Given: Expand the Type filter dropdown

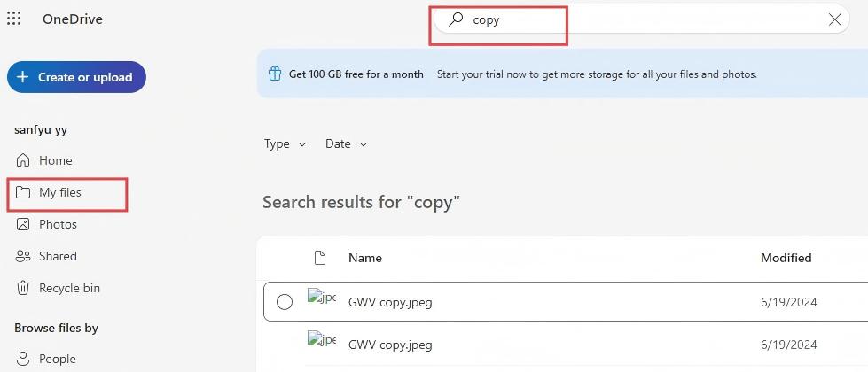Looking at the screenshot, I should [x=285, y=143].
